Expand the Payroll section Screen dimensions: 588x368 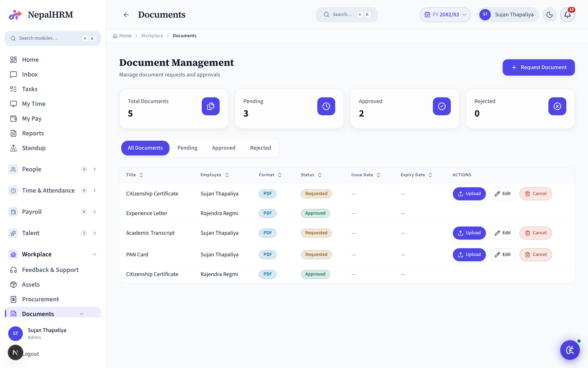(53, 212)
